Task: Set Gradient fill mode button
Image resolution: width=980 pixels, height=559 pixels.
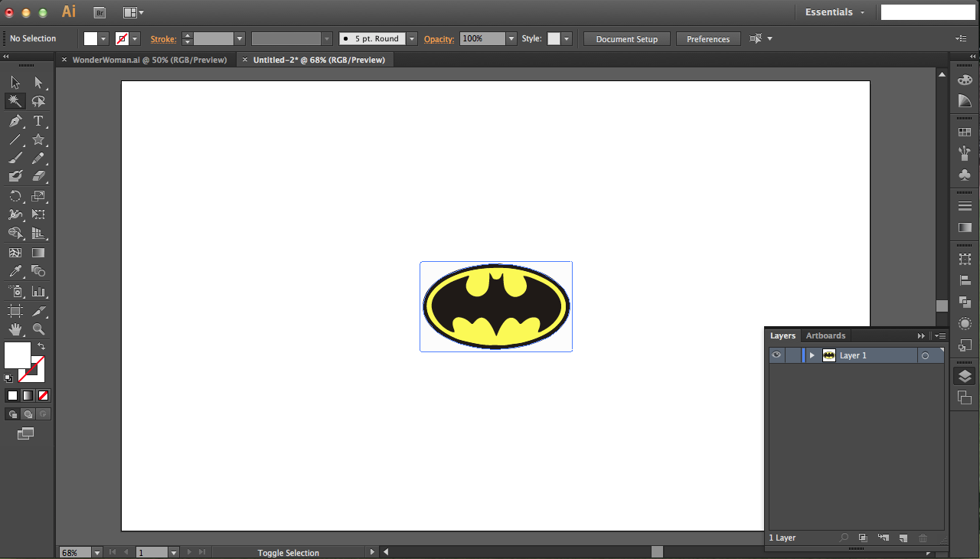Action: (28, 395)
